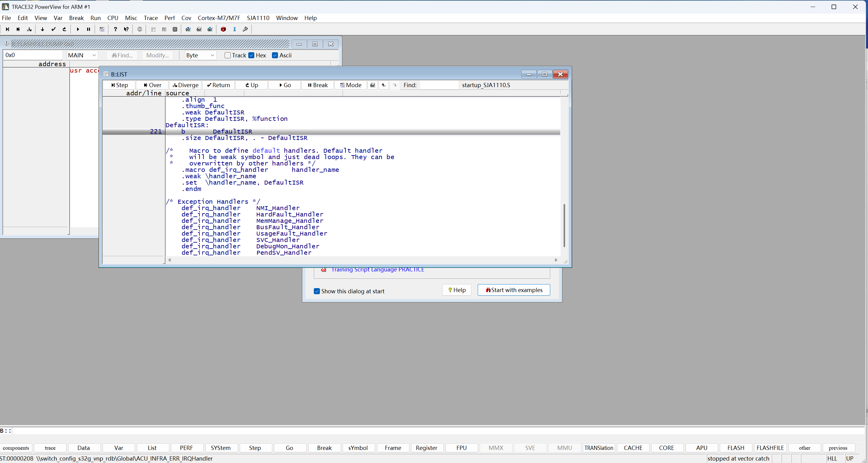Open the MAIN access class dropdown
Image resolution: width=868 pixels, height=463 pixels.
tap(82, 55)
